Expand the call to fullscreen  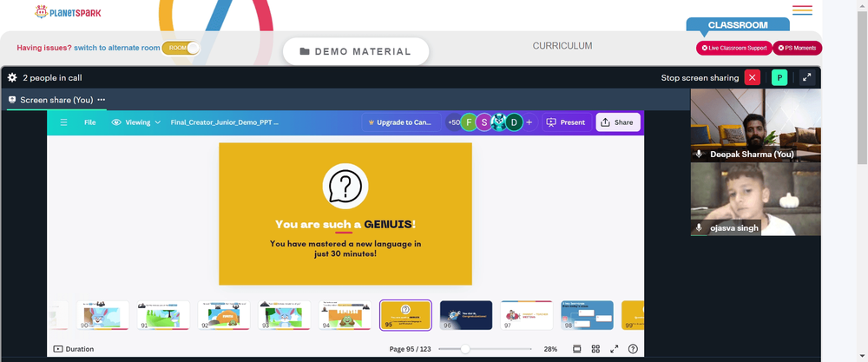pos(807,78)
